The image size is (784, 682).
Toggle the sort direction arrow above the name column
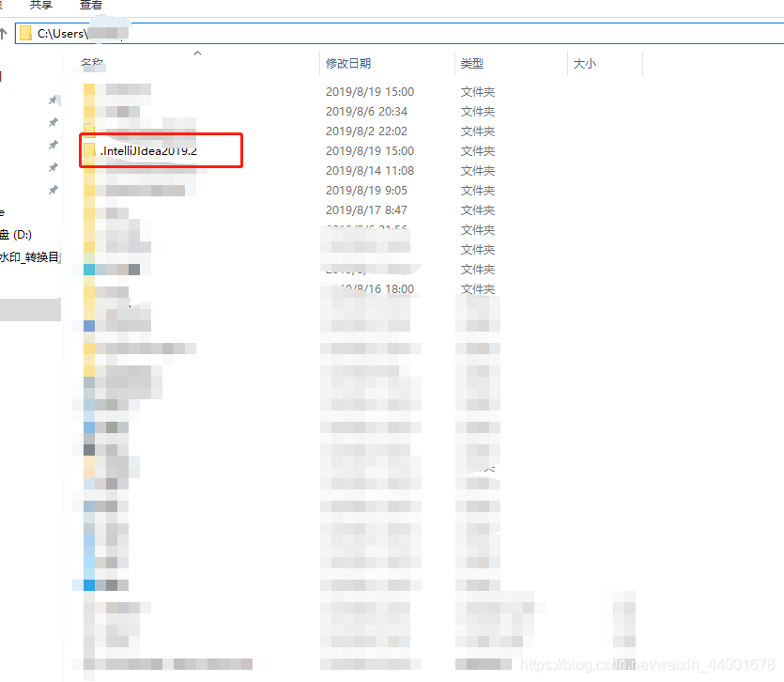pyautogui.click(x=197, y=53)
